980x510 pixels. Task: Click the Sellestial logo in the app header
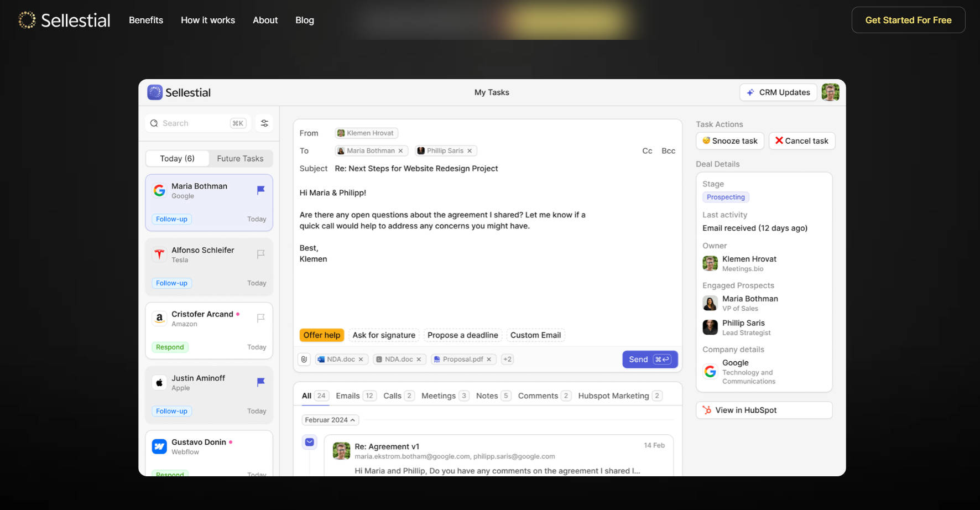179,92
